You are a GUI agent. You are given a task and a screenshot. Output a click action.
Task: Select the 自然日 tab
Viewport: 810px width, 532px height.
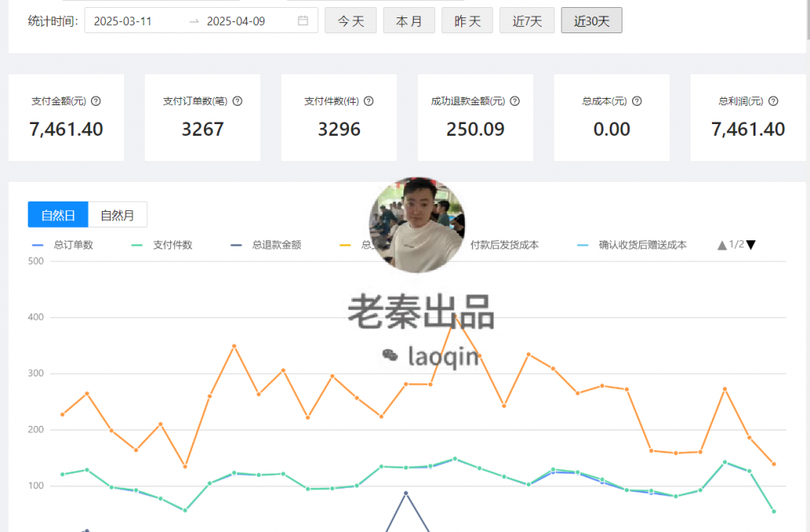pyautogui.click(x=57, y=214)
